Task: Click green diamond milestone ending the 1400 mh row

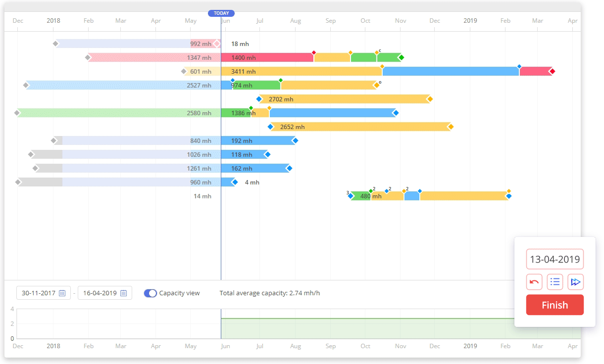Action: (x=402, y=57)
